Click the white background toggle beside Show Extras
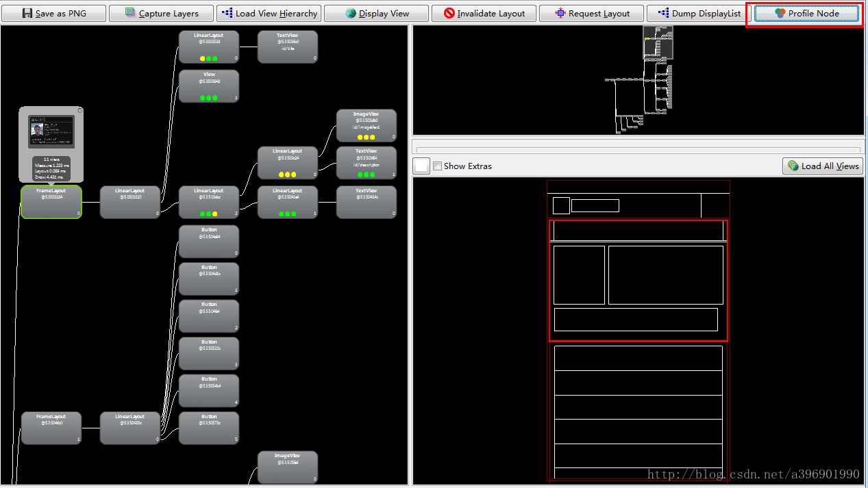This screenshot has width=868, height=488. [x=421, y=166]
